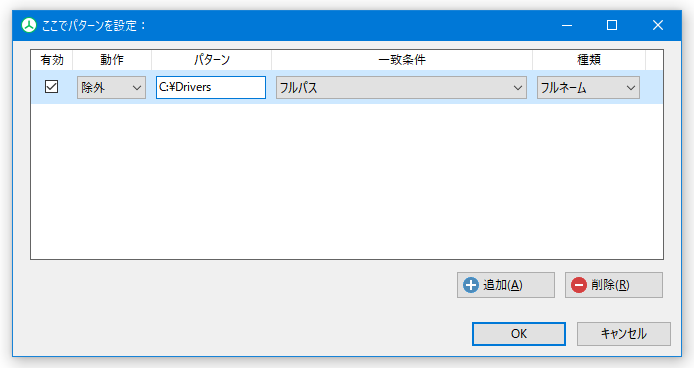Cancel with the キャンセル button
694x368 pixels.
(x=624, y=333)
